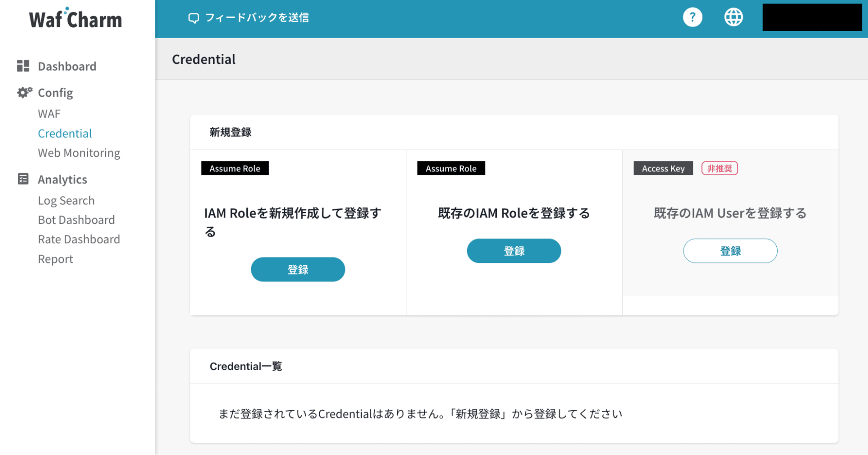
Task: Open the Bot Dashboard
Action: coord(76,220)
